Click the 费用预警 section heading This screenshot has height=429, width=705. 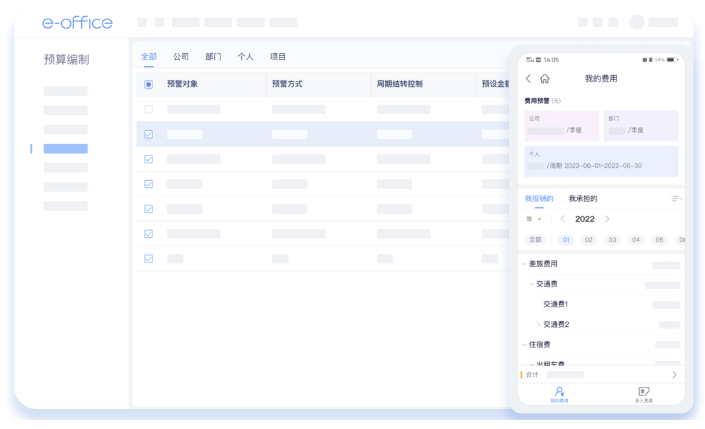(537, 101)
